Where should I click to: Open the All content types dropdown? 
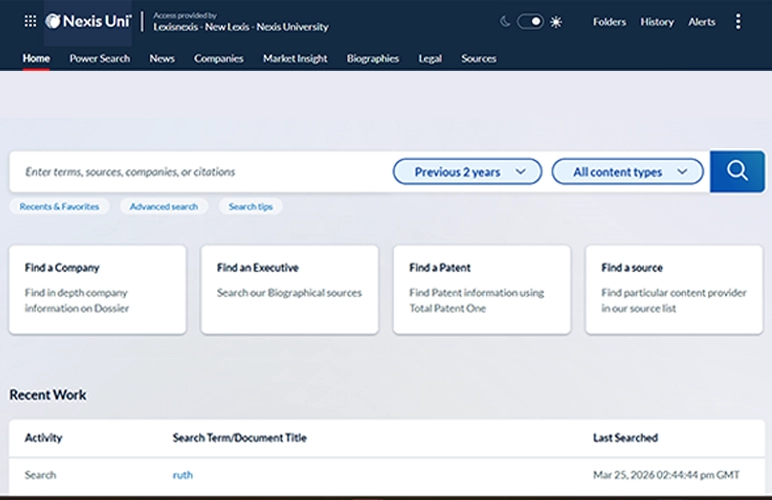click(x=627, y=172)
